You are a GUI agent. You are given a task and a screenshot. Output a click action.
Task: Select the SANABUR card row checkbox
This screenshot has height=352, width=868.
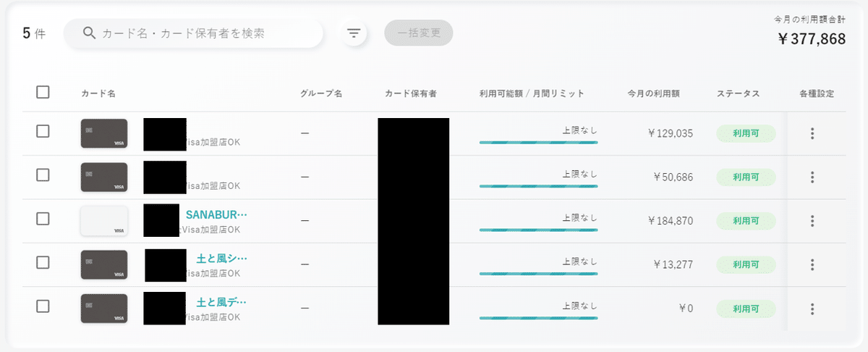43,218
